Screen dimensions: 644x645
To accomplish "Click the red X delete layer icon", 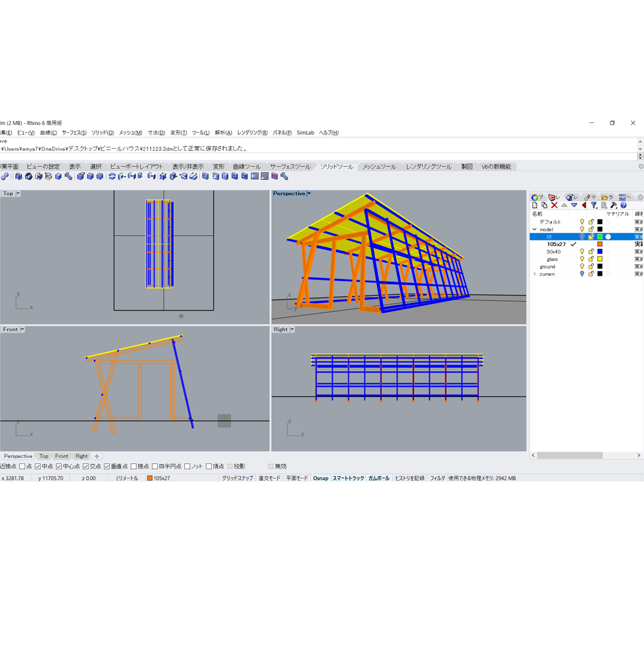I will (554, 206).
